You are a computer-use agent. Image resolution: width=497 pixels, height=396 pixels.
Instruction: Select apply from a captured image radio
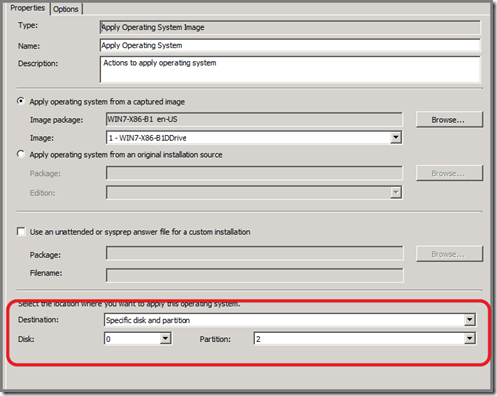pyautogui.click(x=21, y=101)
